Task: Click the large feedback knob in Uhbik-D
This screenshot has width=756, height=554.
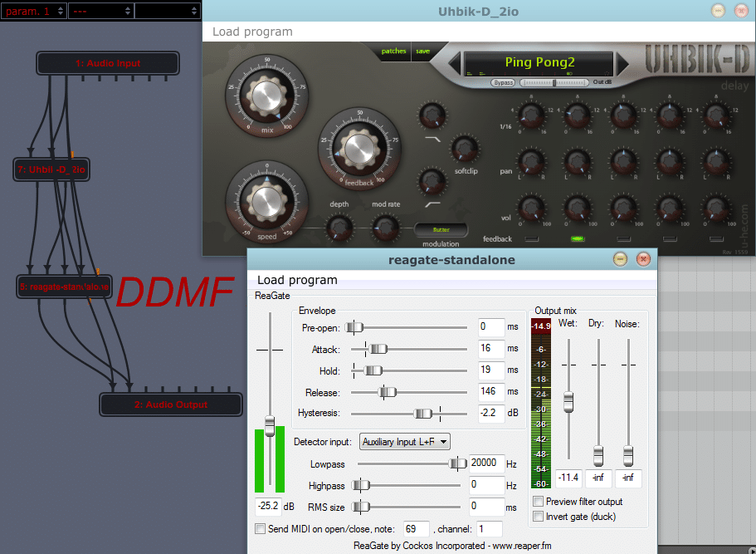Action: tap(359, 148)
